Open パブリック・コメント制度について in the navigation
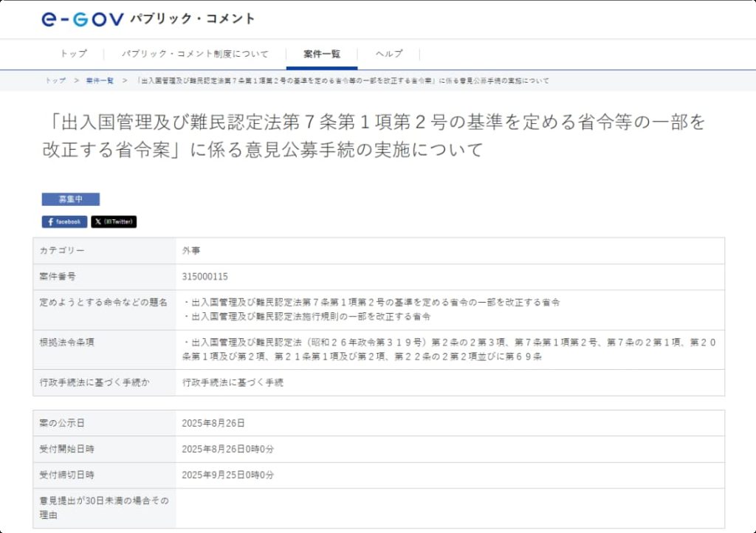Image resolution: width=756 pixels, height=533 pixels. tap(195, 54)
